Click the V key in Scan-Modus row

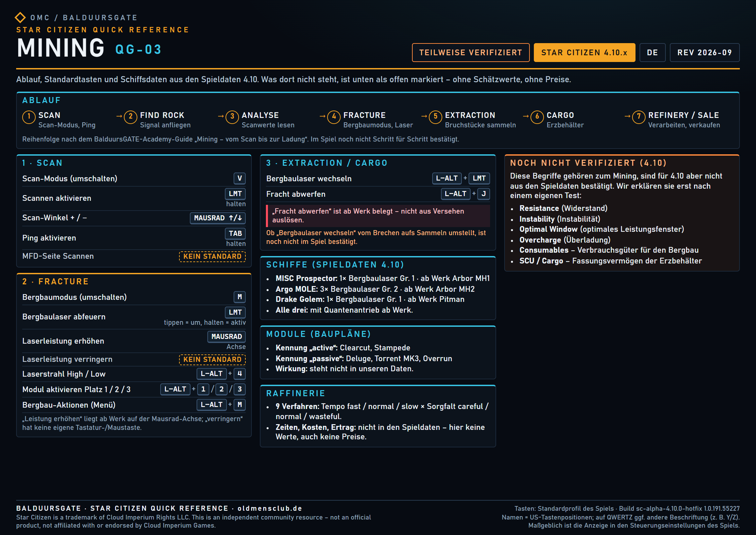tap(240, 178)
